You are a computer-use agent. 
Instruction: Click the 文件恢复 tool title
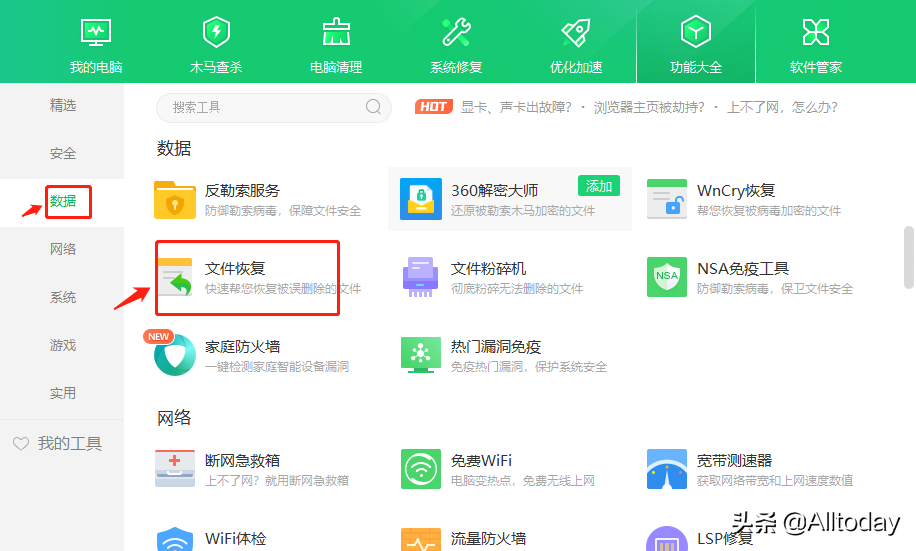coord(235,269)
